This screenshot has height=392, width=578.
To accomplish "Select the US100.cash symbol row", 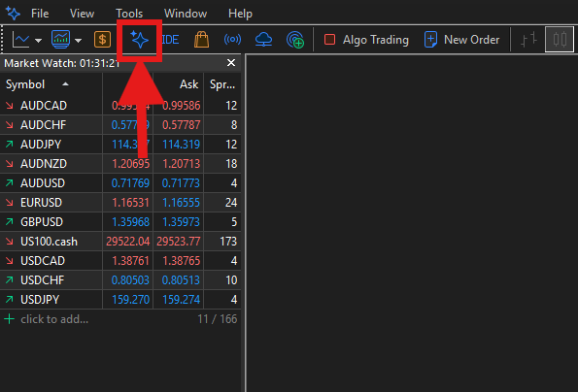I will 120,242.
